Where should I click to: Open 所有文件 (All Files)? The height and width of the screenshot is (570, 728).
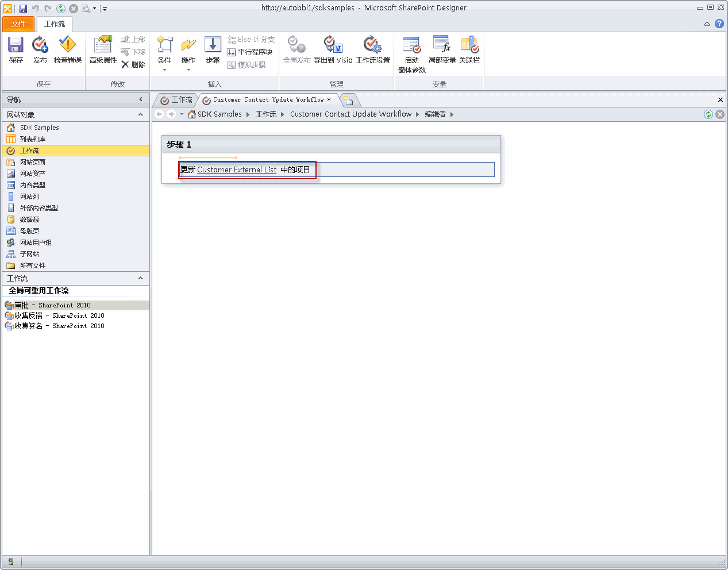76,265
